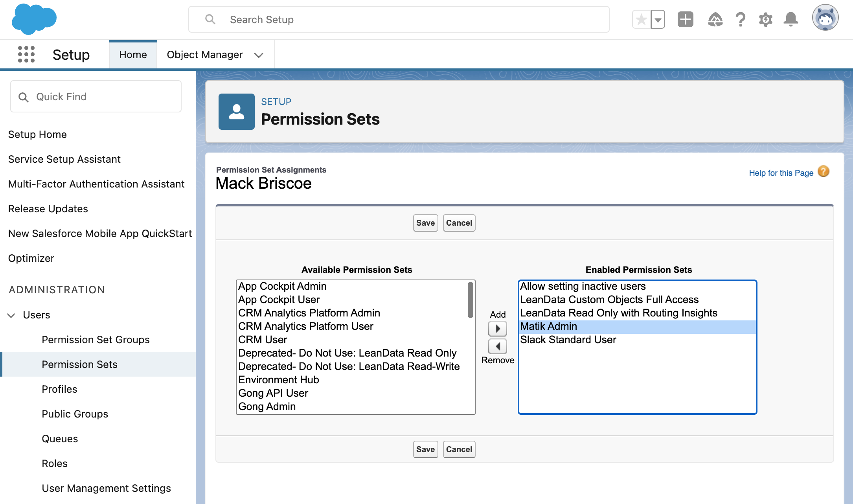Switch to the Home tab

click(x=133, y=55)
